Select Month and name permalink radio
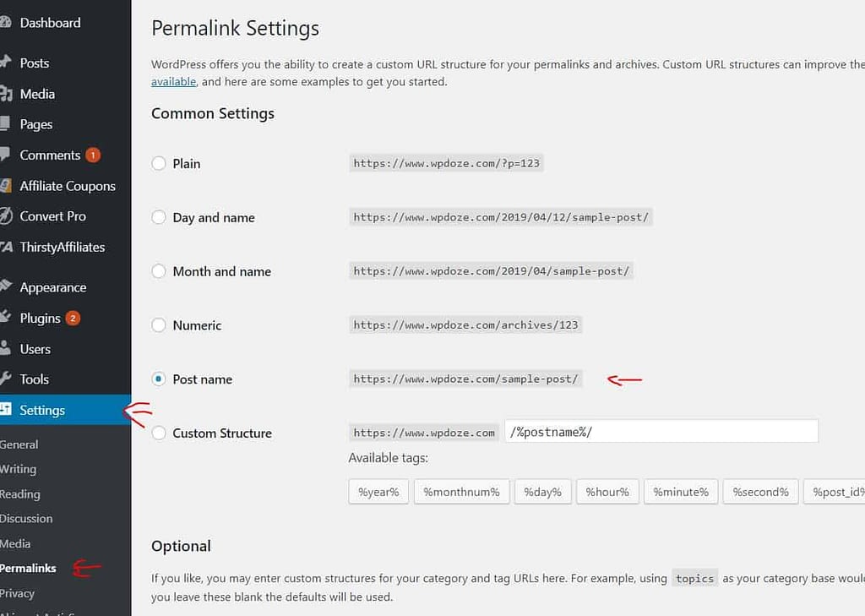Screen dimensions: 865x616 coord(158,271)
